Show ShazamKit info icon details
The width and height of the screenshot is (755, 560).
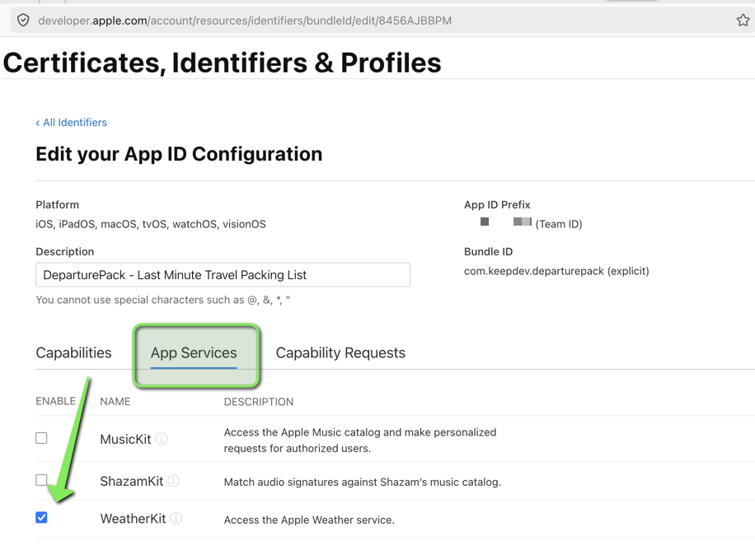click(174, 481)
